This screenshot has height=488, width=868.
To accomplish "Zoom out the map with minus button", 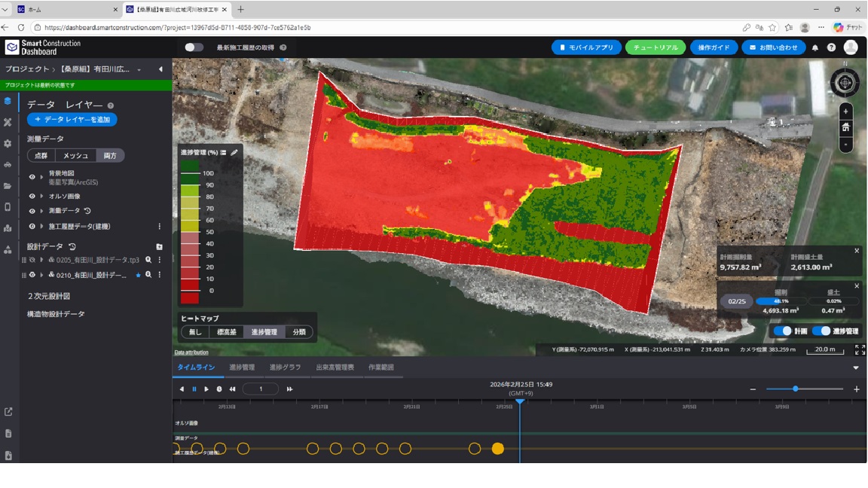I will pyautogui.click(x=845, y=145).
